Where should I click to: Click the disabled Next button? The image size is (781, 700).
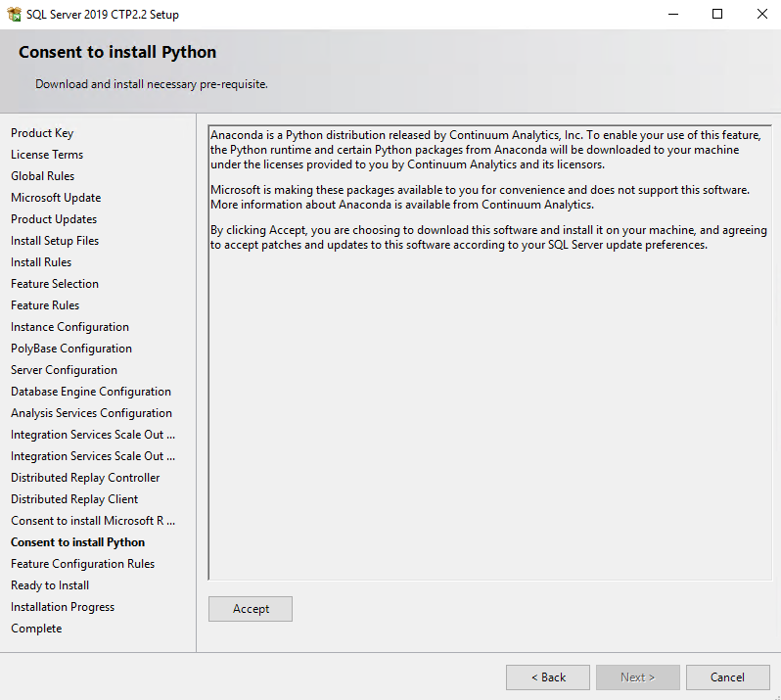click(x=637, y=677)
